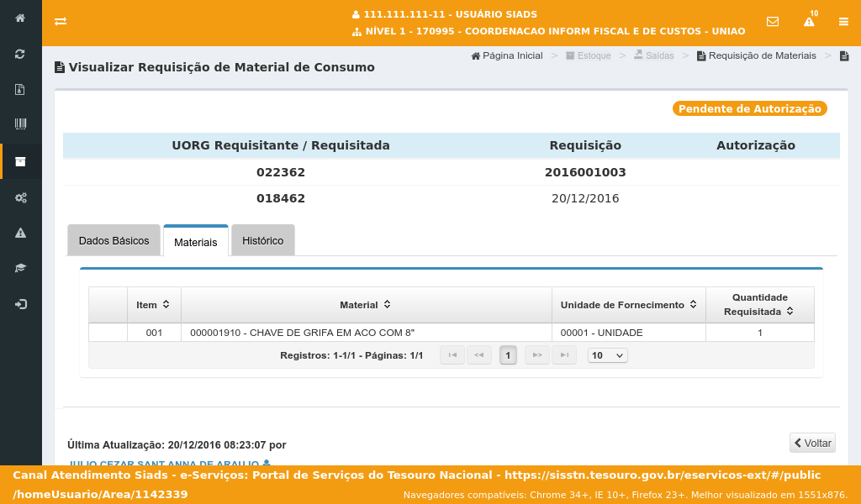Screen dimensions: 861x504
Task: Select the archive box (Estoque) sidebar icon
Action: (x=20, y=161)
